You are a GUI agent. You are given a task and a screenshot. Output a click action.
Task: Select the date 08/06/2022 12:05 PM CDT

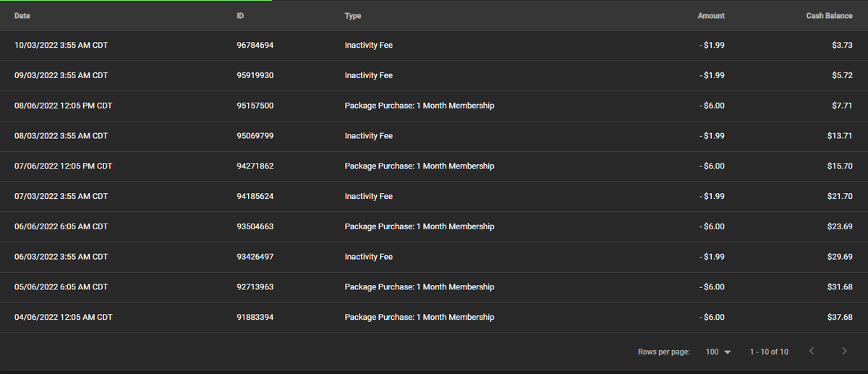63,106
